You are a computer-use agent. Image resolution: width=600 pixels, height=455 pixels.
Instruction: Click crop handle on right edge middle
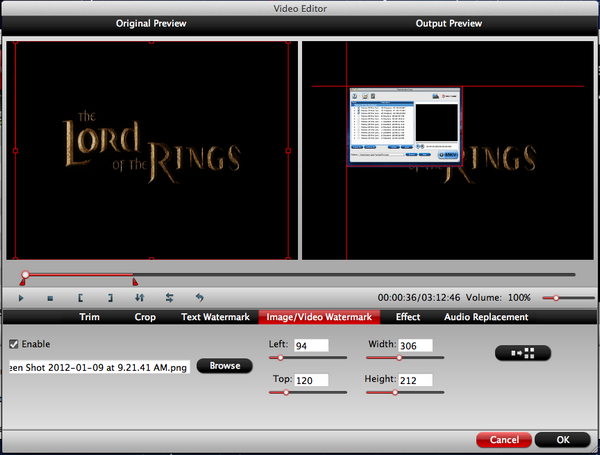coord(289,151)
